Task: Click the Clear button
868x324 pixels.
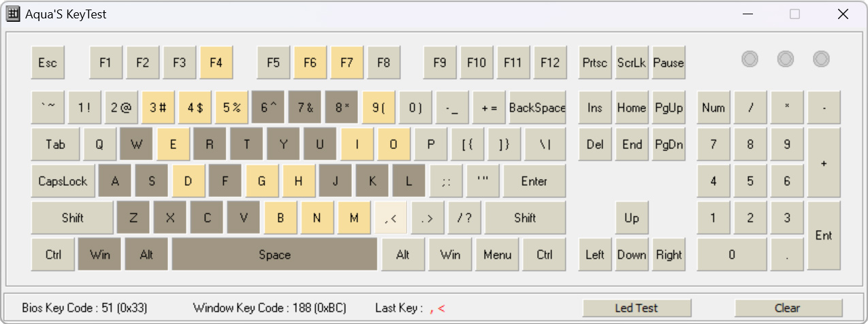Action: click(x=788, y=308)
